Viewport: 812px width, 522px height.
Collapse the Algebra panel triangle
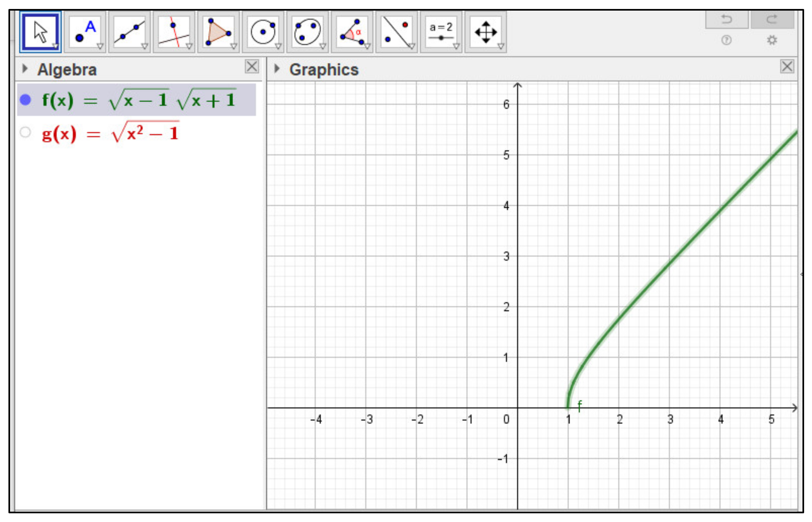click(25, 69)
